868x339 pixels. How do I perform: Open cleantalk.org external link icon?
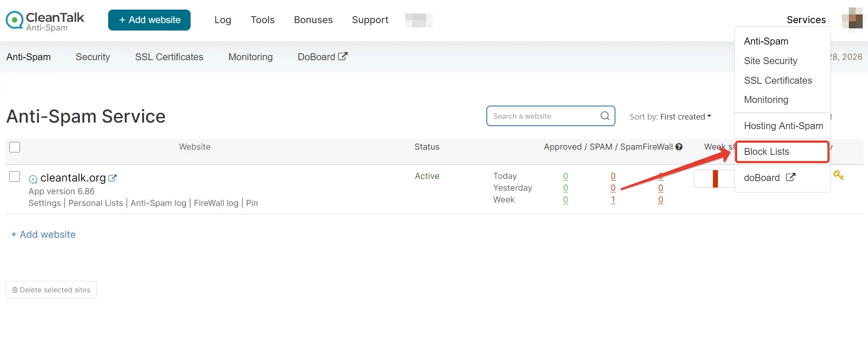[x=113, y=178]
